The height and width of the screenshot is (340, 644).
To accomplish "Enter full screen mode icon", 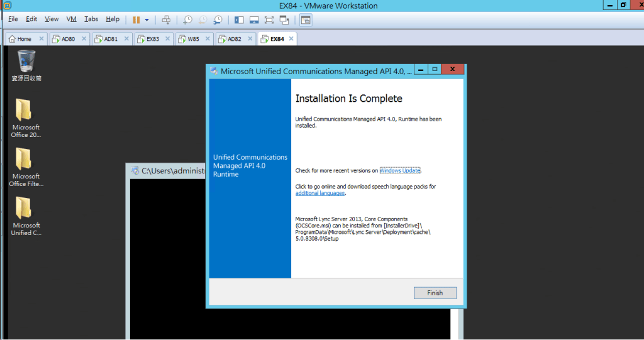I will (x=269, y=19).
